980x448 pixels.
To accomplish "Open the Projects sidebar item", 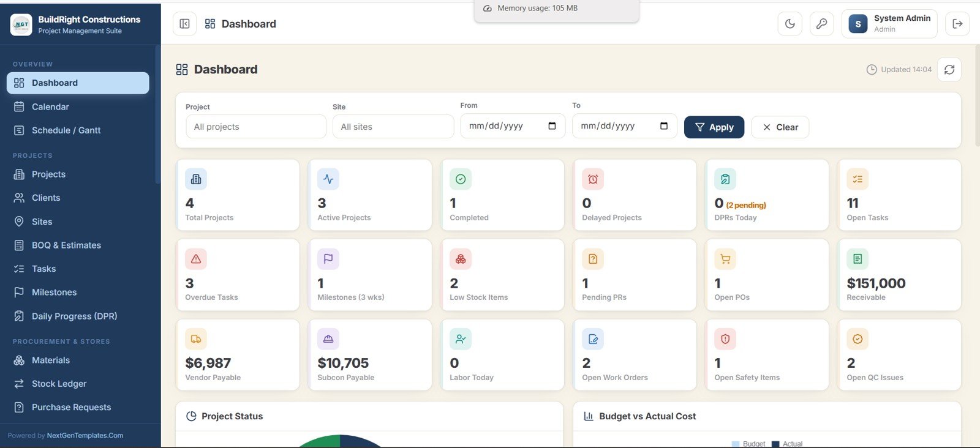I will pos(78,174).
